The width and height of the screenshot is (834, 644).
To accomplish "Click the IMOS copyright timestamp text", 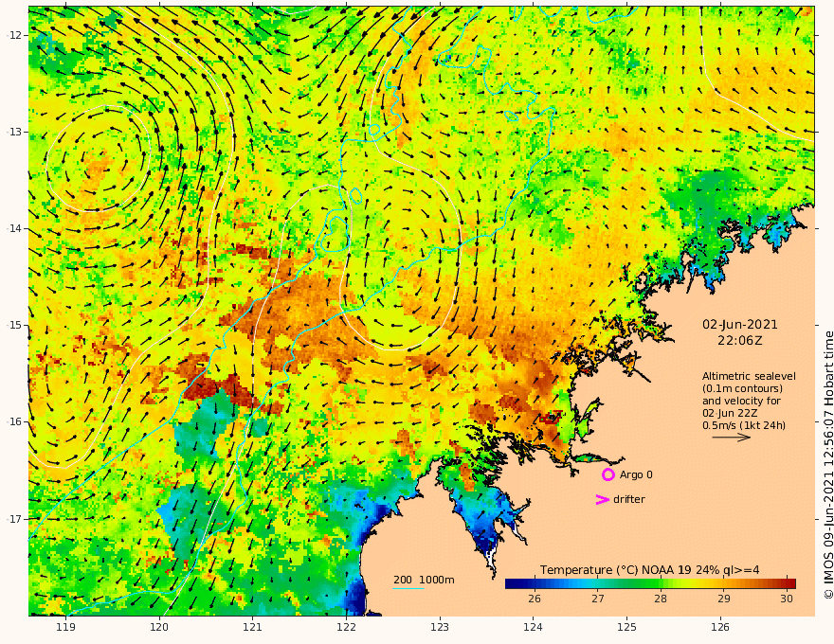I will click(828, 465).
